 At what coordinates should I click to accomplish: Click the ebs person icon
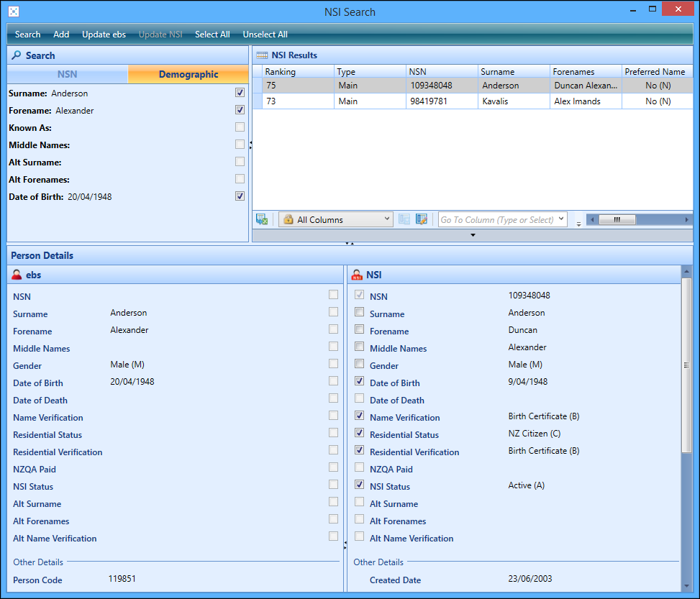[x=17, y=275]
